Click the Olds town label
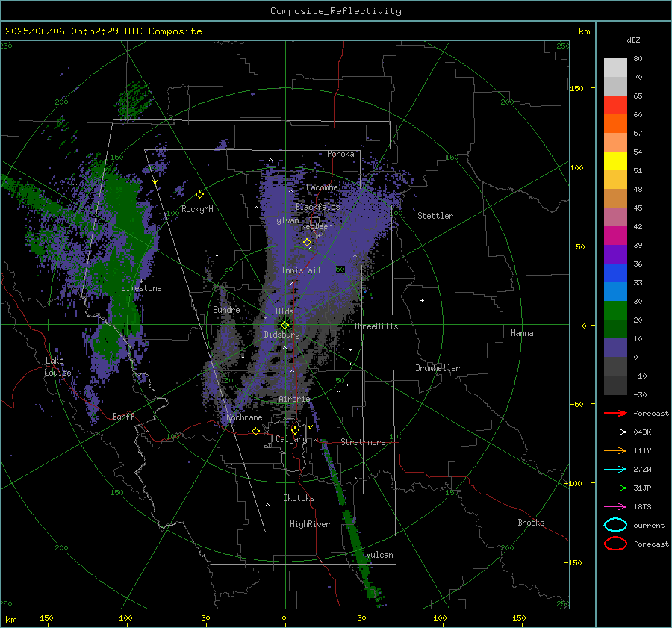 [x=284, y=311]
